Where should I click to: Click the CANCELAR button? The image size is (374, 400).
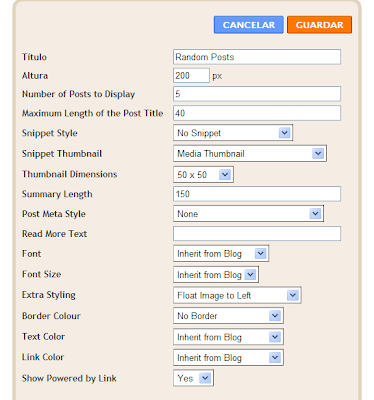(x=249, y=25)
